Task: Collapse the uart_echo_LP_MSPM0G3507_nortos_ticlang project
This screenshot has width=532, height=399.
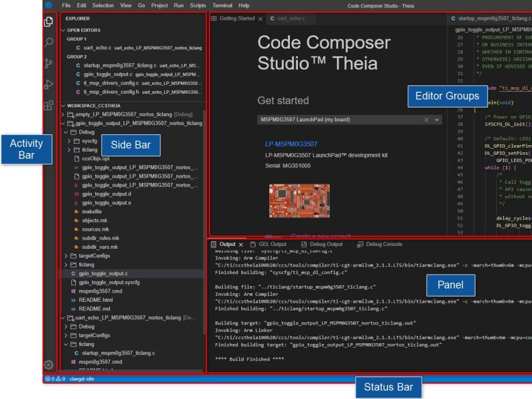Action: click(63, 318)
